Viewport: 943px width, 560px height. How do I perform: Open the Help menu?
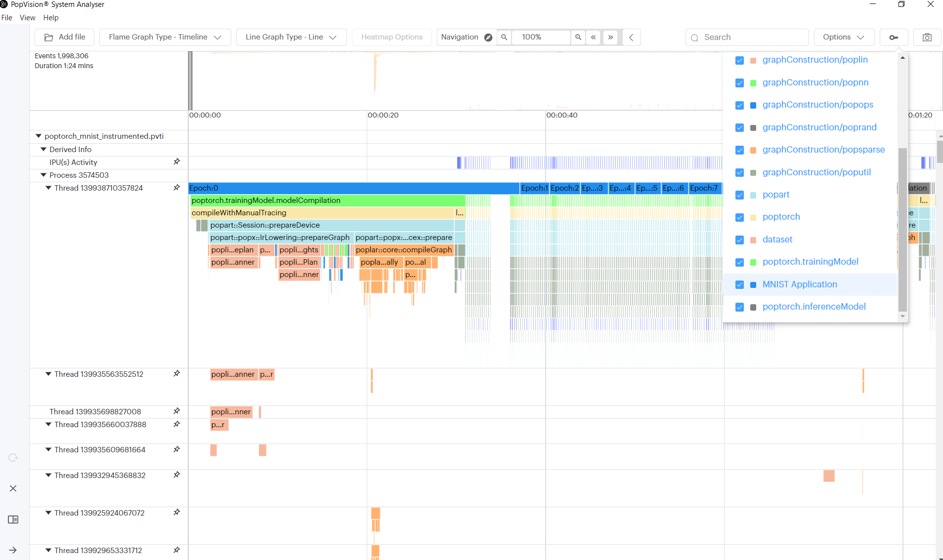pos(50,18)
